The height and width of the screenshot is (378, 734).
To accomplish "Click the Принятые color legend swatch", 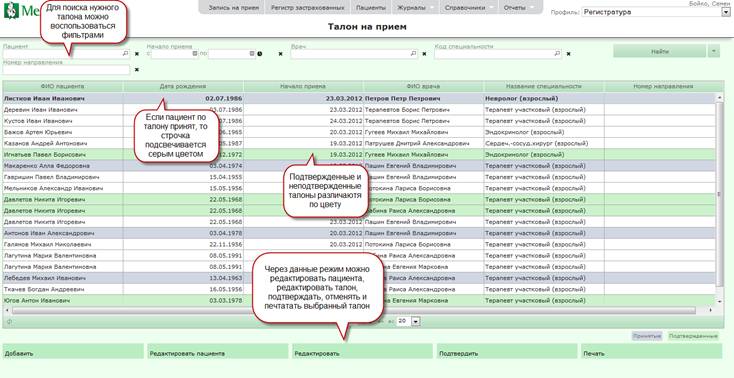I will (x=647, y=336).
